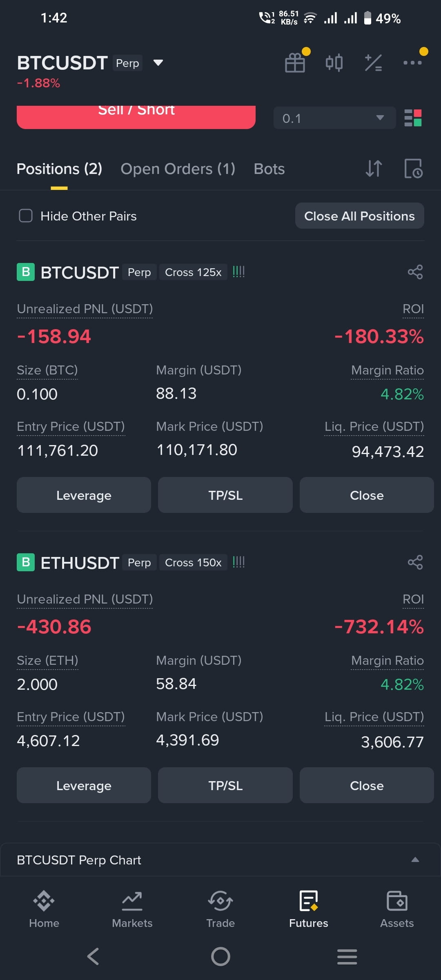The width and height of the screenshot is (441, 980).
Task: Tap the sort positions arrows icon
Action: pos(374,168)
